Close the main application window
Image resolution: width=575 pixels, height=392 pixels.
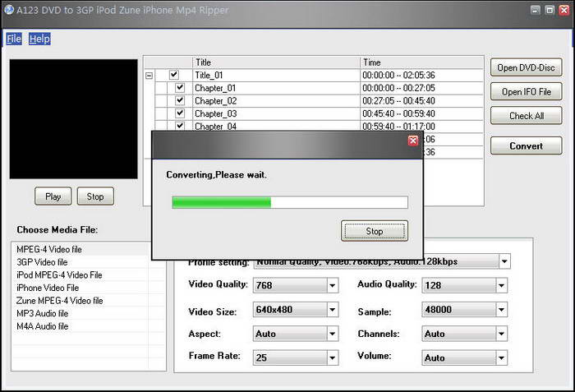(563, 10)
